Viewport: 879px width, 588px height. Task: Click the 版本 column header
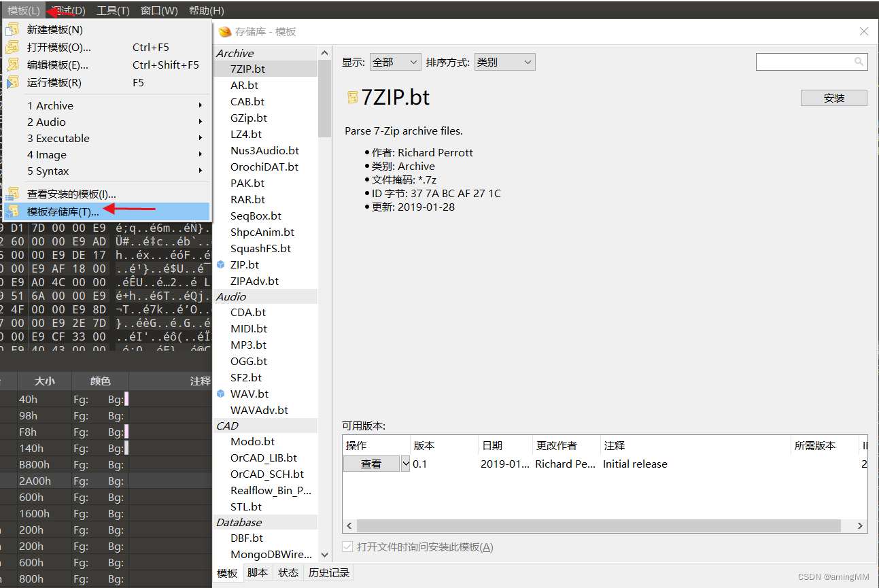point(444,445)
